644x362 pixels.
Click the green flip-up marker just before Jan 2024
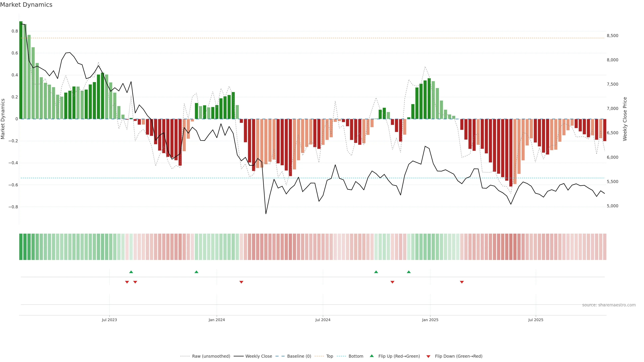pos(196,272)
